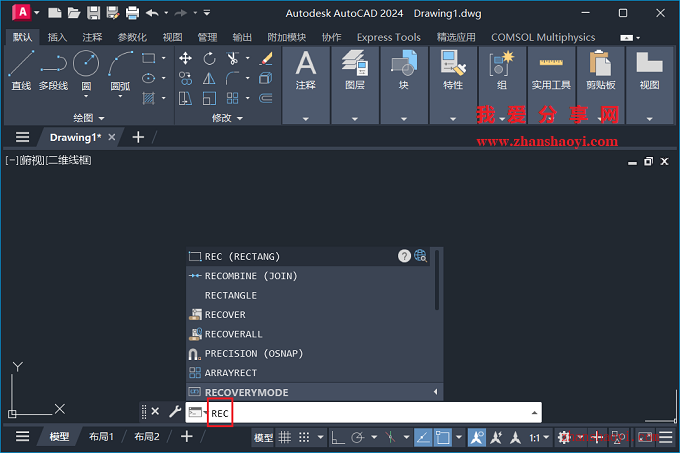Image resolution: width=680 pixels, height=453 pixels.
Task: Select the Line (直线) tool
Action: tap(21, 70)
